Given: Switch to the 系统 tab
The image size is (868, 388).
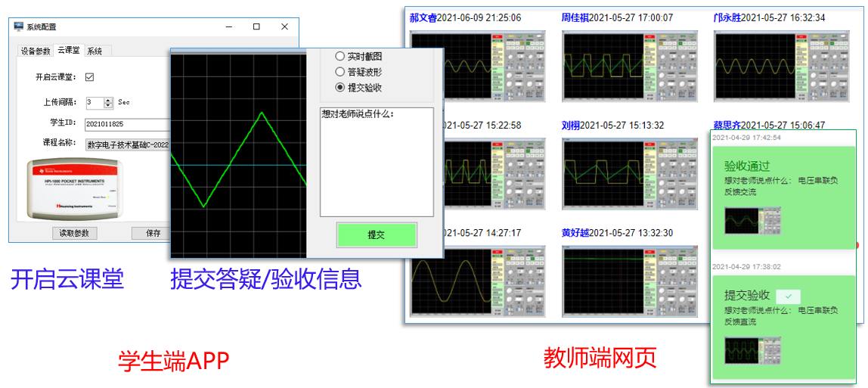Looking at the screenshot, I should tap(95, 51).
